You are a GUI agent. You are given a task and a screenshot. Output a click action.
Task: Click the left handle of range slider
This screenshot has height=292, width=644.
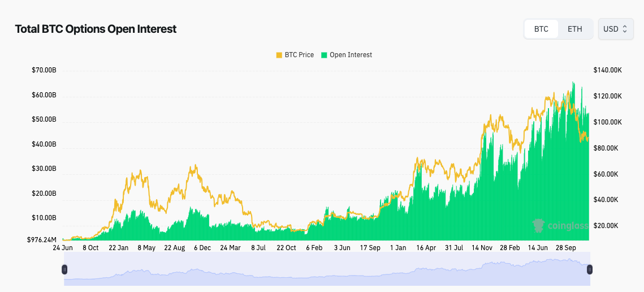[64, 269]
